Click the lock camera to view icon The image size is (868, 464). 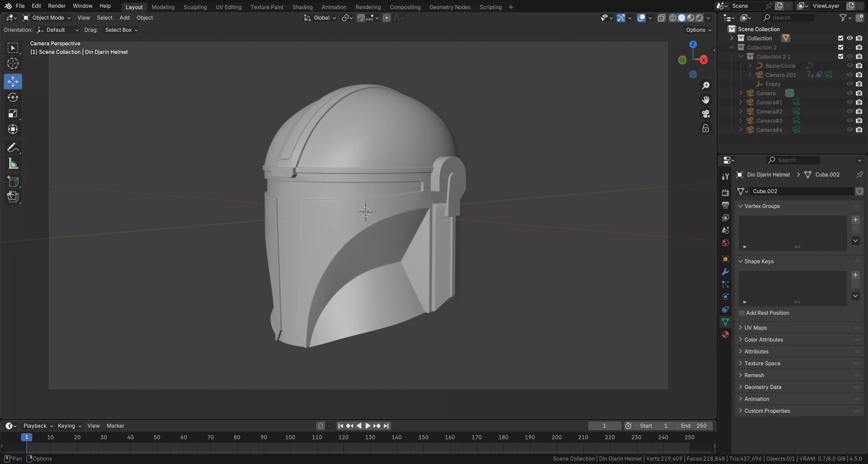706,128
